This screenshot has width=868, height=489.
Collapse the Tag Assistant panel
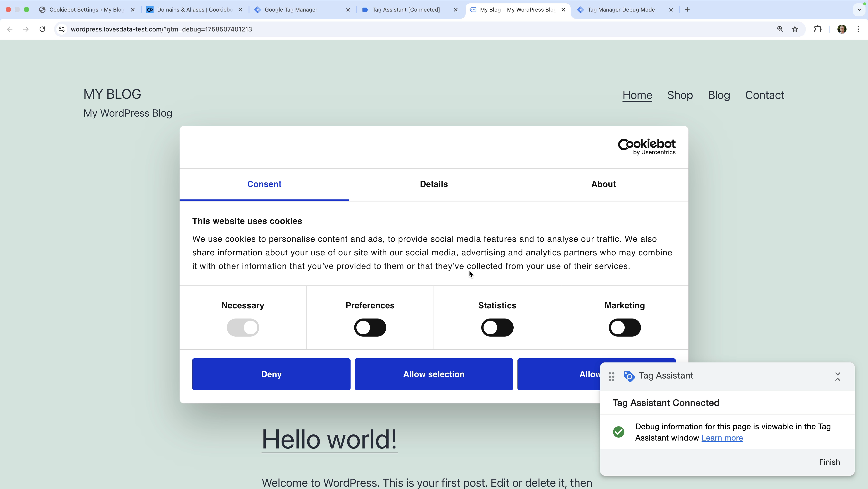(837, 376)
